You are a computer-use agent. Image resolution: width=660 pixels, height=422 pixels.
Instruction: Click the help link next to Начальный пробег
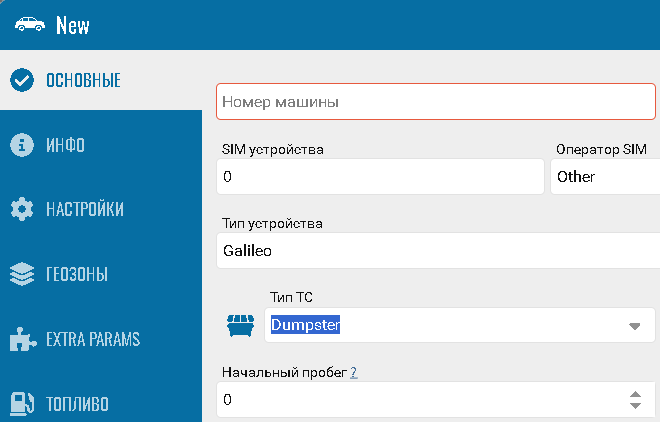(x=353, y=373)
